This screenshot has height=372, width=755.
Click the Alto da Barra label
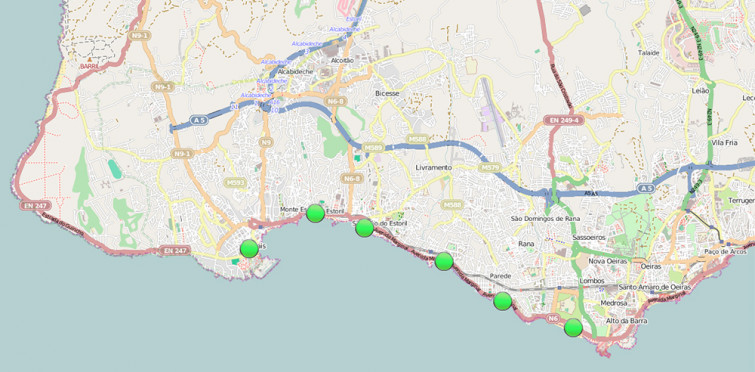click(626, 321)
